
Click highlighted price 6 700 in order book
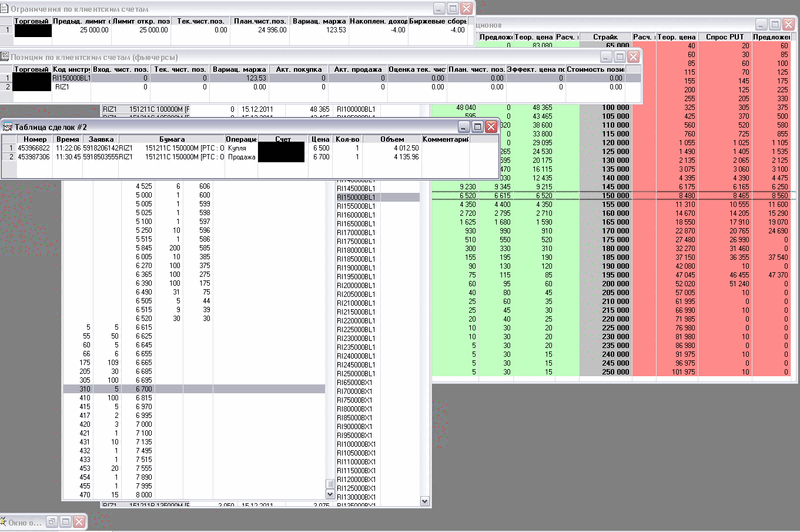pyautogui.click(x=144, y=389)
